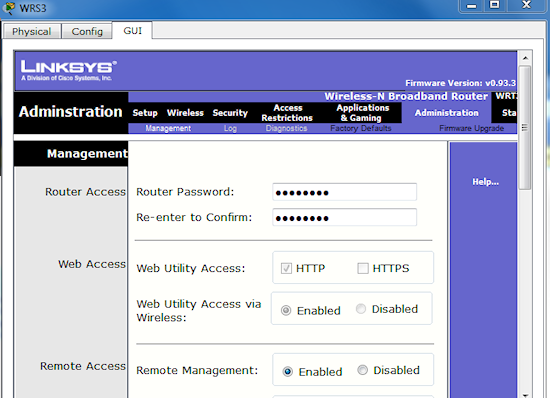Click the Linksys logo
Image resolution: width=550 pixels, height=398 pixels.
coord(68,70)
